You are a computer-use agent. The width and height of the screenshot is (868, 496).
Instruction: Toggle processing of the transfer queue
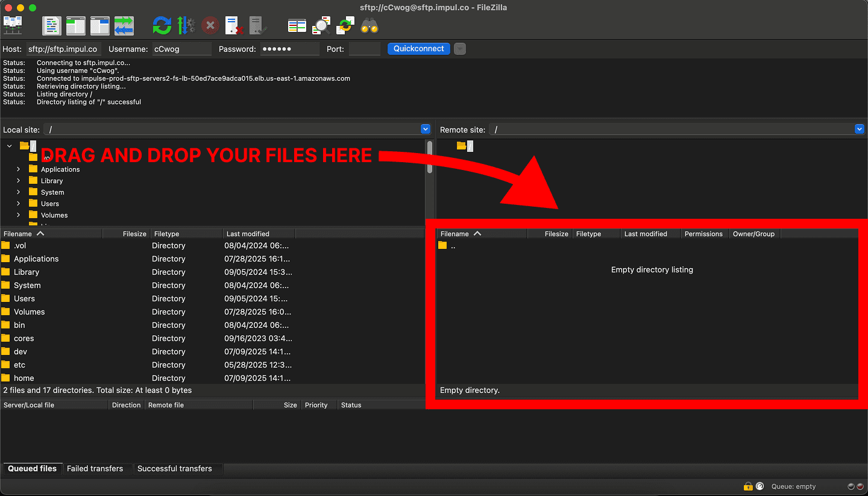(x=186, y=25)
